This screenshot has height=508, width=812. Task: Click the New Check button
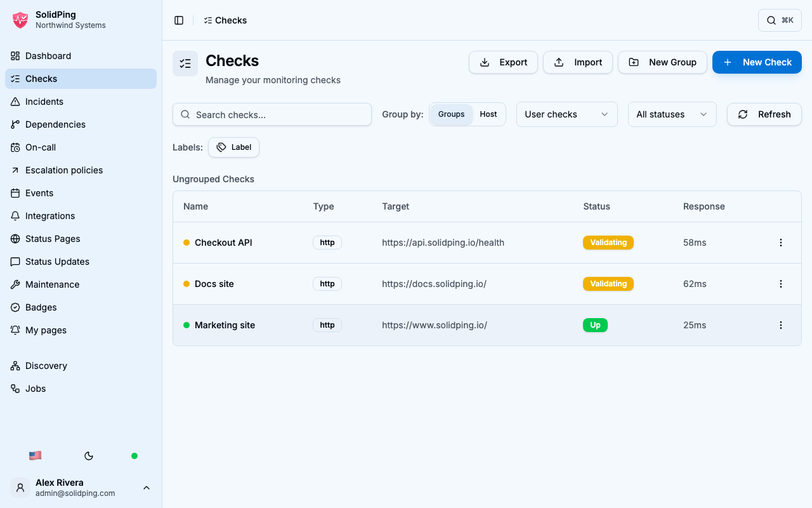757,62
